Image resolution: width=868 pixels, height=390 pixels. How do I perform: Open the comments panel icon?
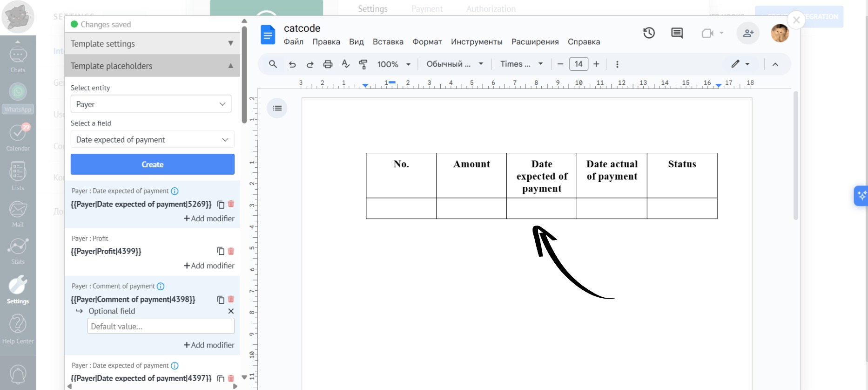click(677, 33)
